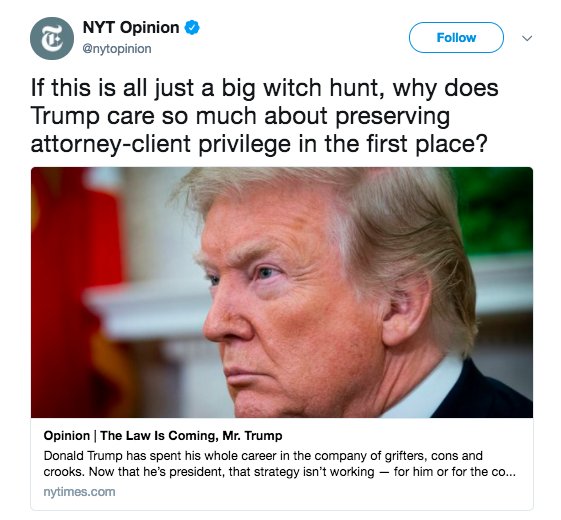Click the blue verified badge
Image resolution: width=561 pixels, height=520 pixels.
[192, 28]
